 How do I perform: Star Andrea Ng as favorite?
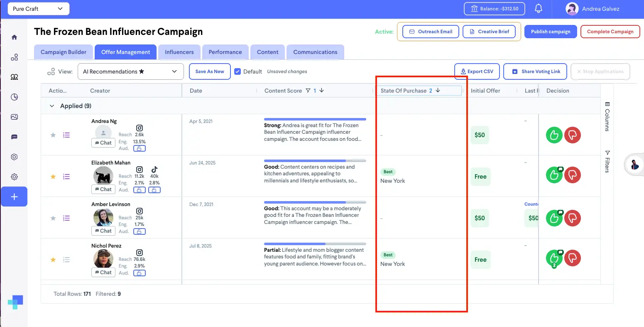point(53,135)
